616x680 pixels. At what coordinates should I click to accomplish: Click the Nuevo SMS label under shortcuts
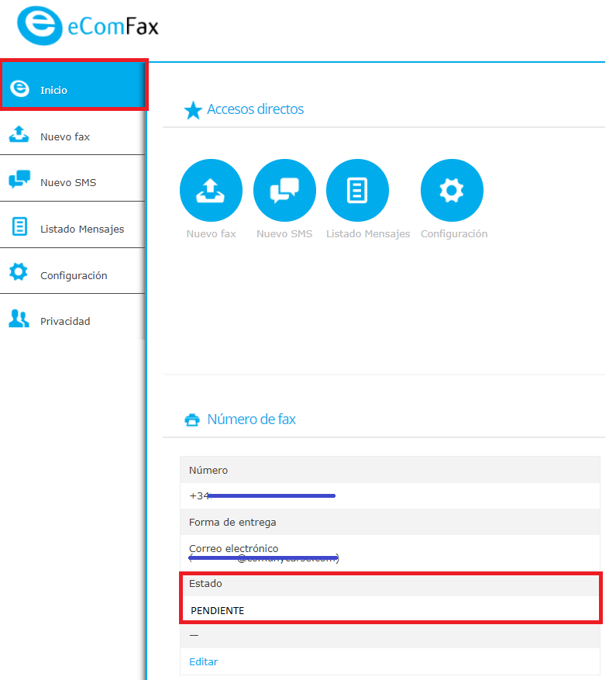[284, 233]
